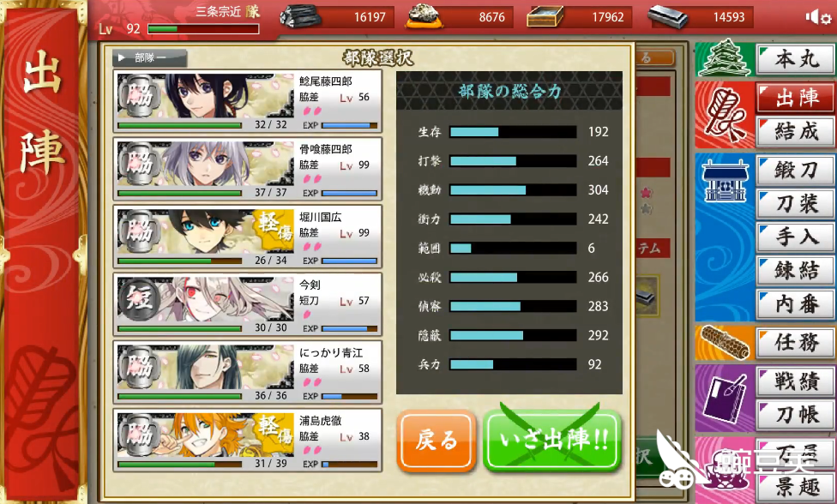Screen dimensions: 837x504
Task: Click the purple notebook icon beside 戦績
Action: [x=723, y=398]
